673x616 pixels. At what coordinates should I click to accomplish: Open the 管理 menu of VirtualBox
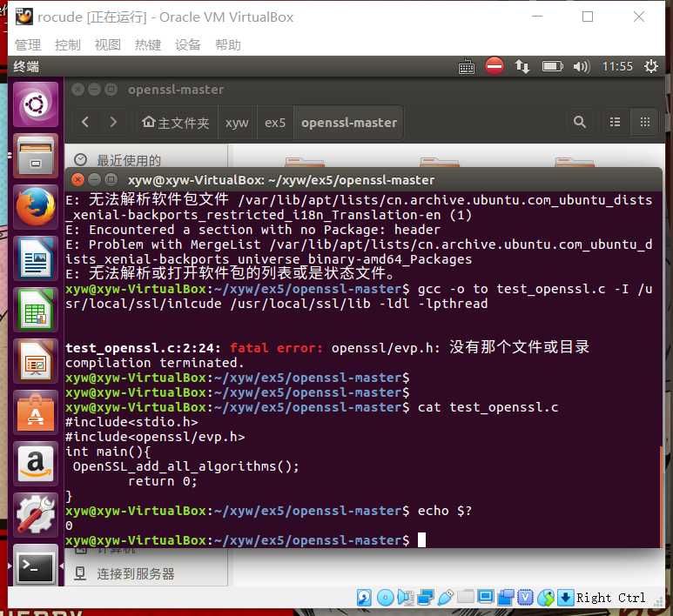(x=28, y=44)
